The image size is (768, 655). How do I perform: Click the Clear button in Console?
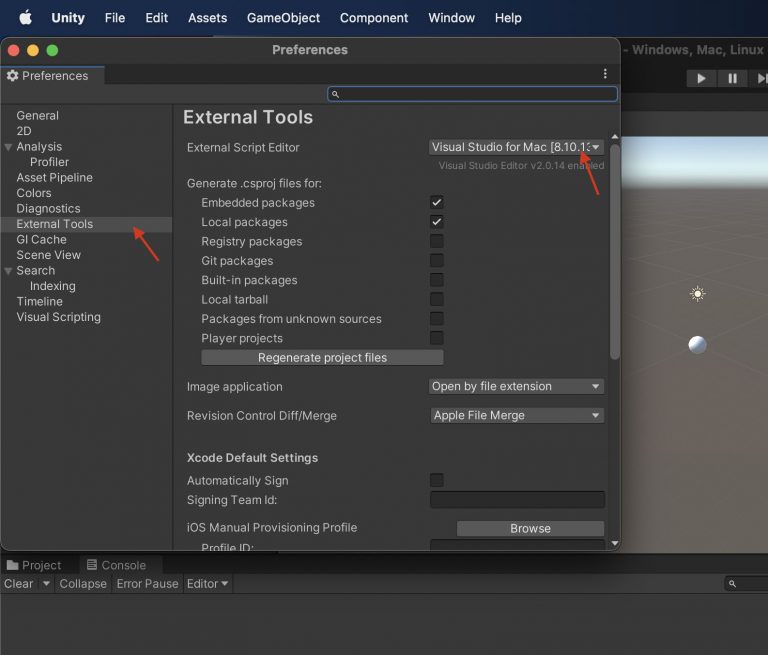coord(19,584)
